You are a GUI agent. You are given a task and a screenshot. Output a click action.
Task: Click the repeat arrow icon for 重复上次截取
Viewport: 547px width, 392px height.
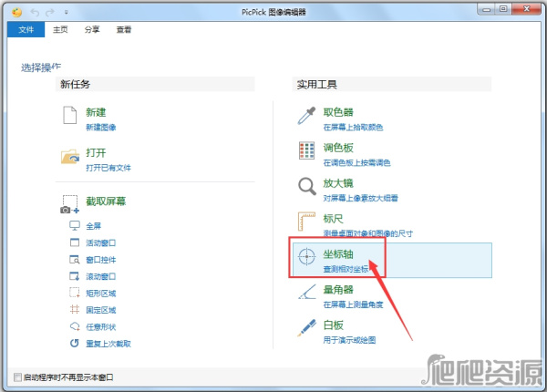pyautogui.click(x=75, y=343)
